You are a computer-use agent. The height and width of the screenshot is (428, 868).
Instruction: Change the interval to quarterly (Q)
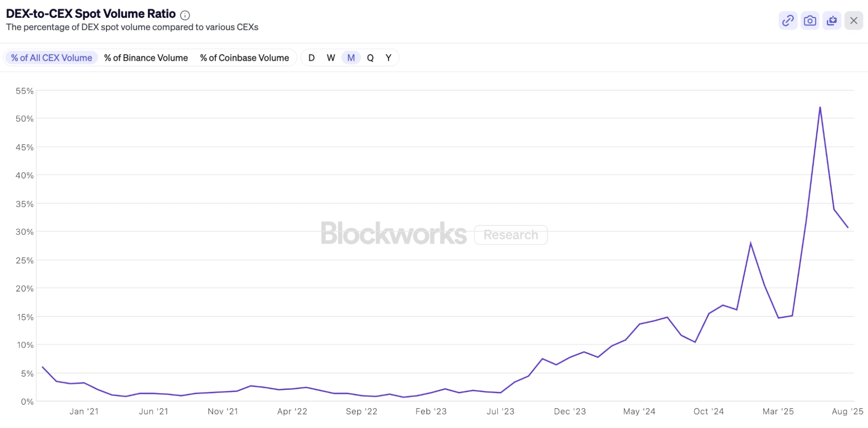(x=370, y=58)
